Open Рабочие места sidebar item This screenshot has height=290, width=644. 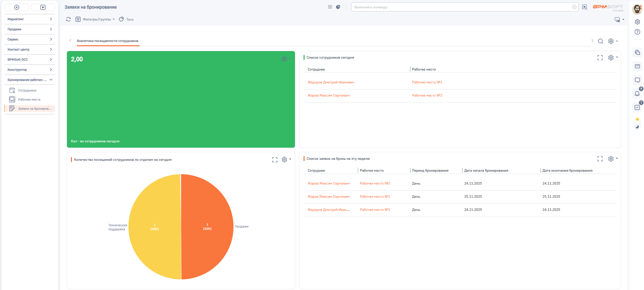29,100
